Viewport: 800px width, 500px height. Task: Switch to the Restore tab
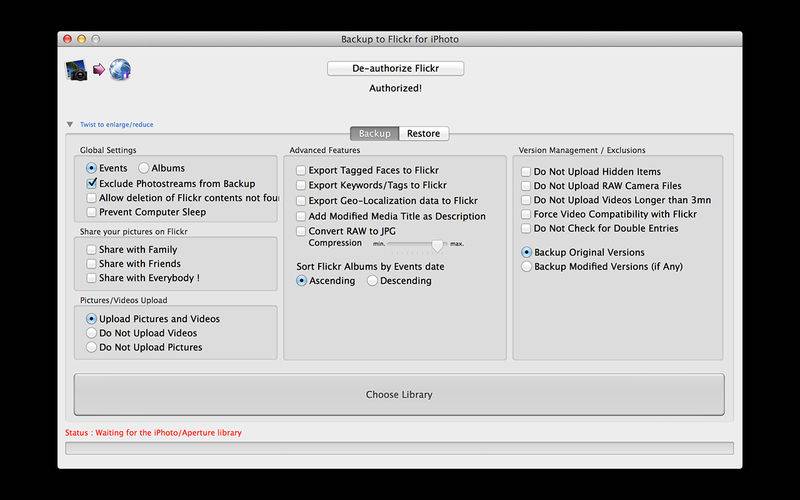pyautogui.click(x=423, y=133)
